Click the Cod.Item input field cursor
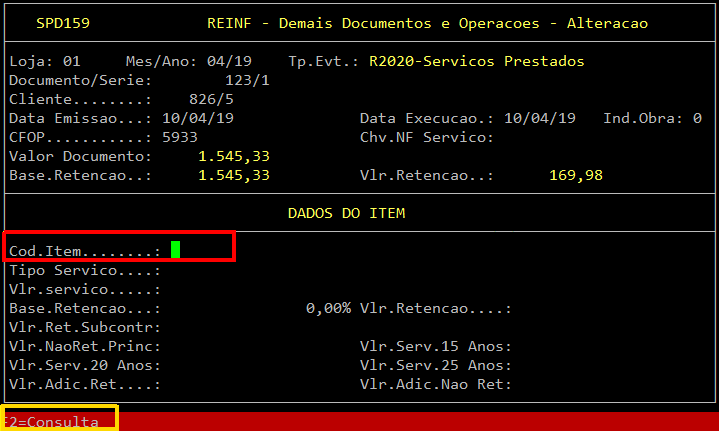 (175, 251)
